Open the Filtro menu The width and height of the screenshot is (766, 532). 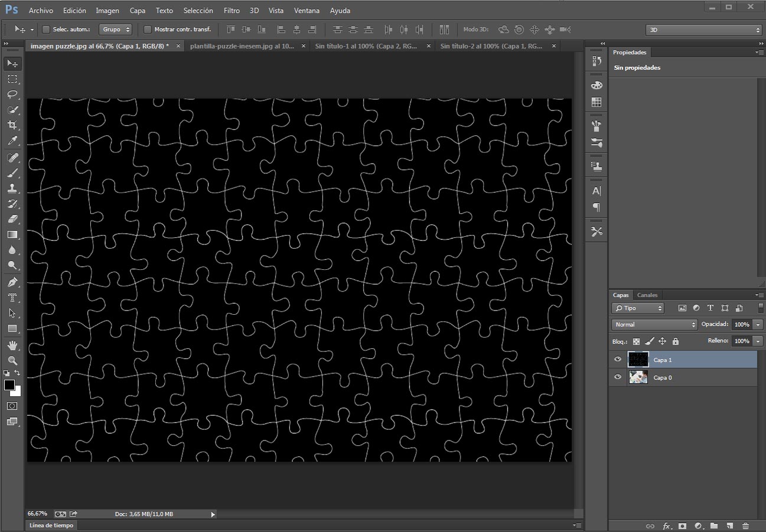coord(232,10)
